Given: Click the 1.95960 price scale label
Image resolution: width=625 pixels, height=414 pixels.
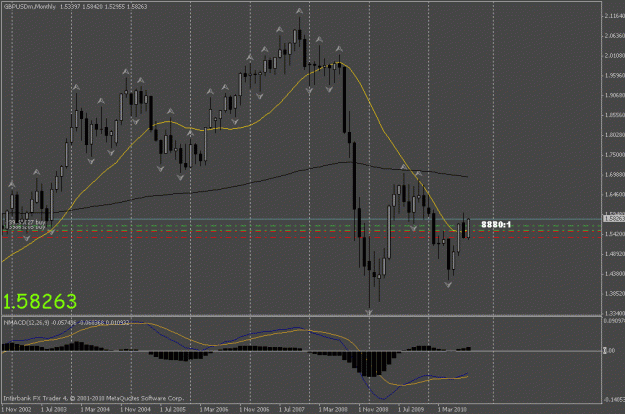Looking at the screenshot, I should click(x=615, y=75).
